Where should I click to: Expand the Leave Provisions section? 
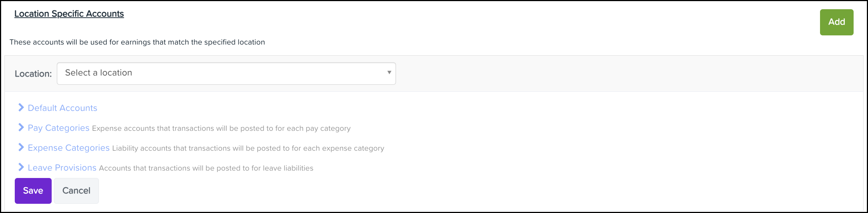click(62, 168)
